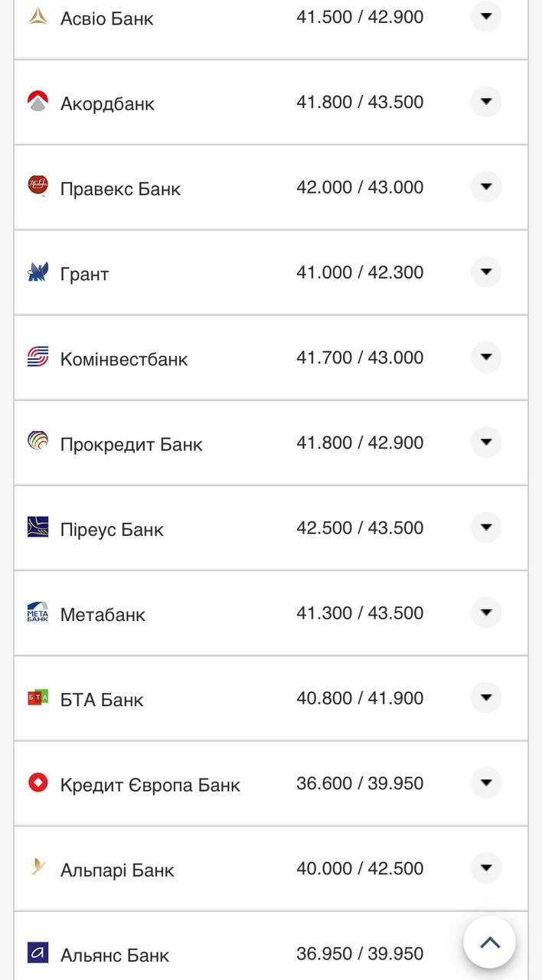Click the Піреус Банк logo icon
This screenshot has width=542, height=980.
click(38, 527)
